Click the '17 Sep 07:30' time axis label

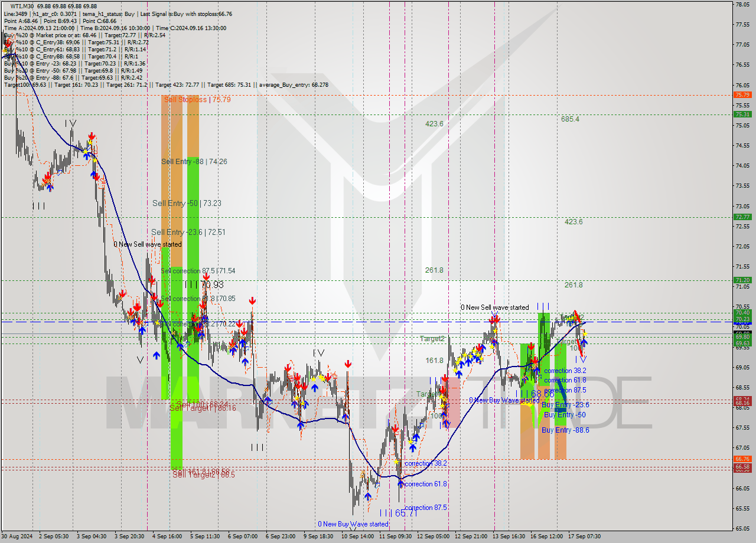pyautogui.click(x=584, y=537)
